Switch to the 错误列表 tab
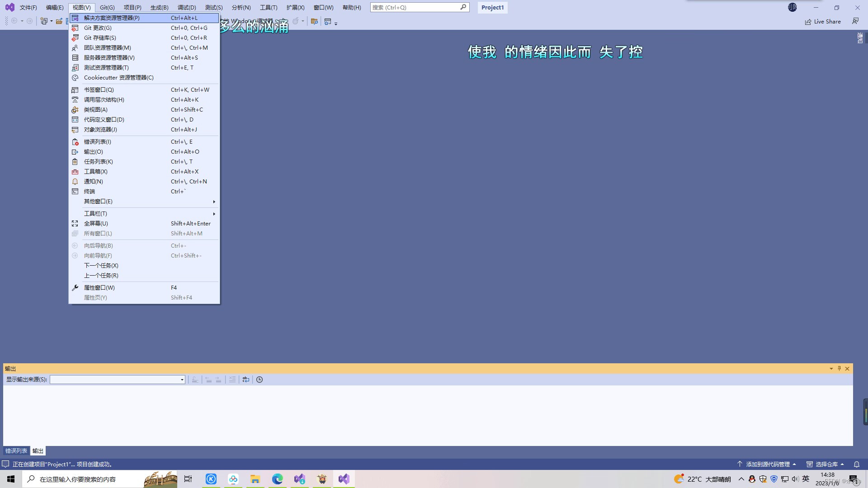Screen dimensions: 868x488 tap(16, 451)
